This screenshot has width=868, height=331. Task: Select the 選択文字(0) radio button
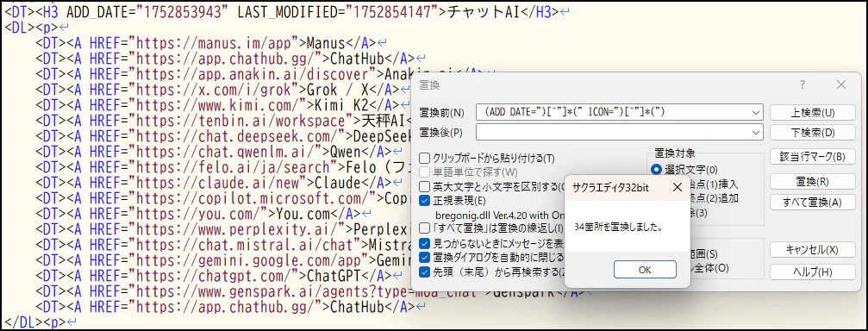[x=657, y=169]
